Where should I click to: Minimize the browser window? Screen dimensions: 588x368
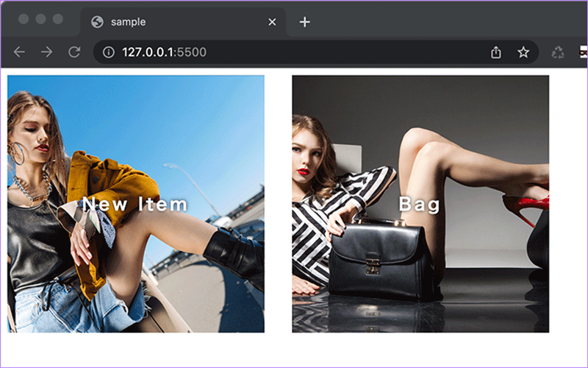[41, 19]
